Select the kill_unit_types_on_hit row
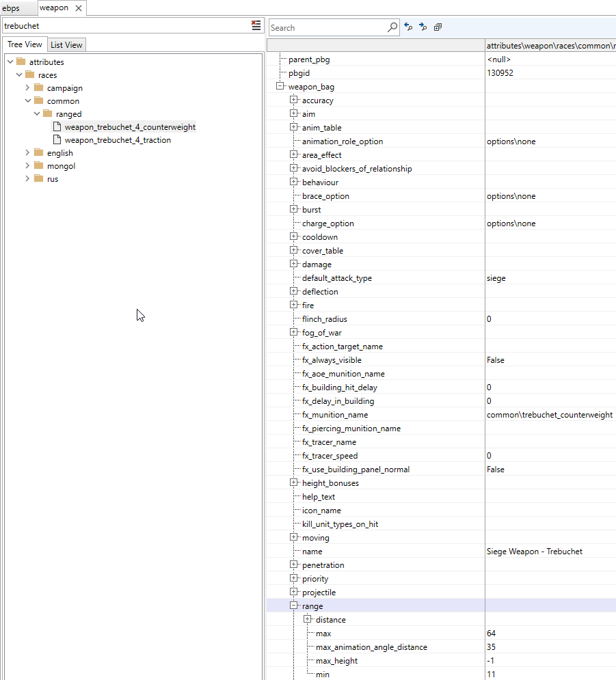The image size is (616, 680). pos(441,524)
